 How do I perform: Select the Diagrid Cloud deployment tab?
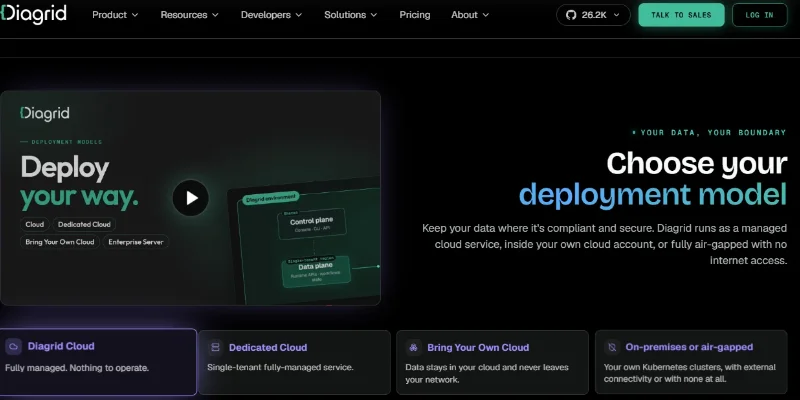click(98, 362)
